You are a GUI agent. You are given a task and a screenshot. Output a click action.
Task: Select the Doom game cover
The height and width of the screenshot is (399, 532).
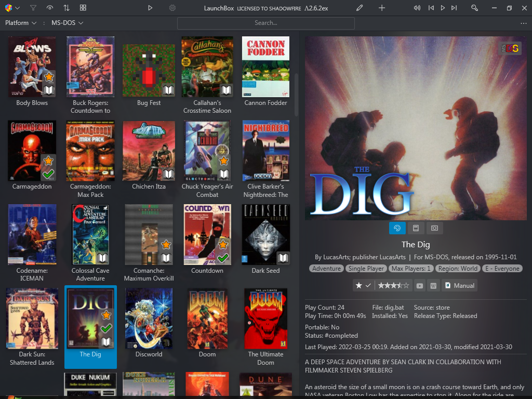[x=207, y=318]
